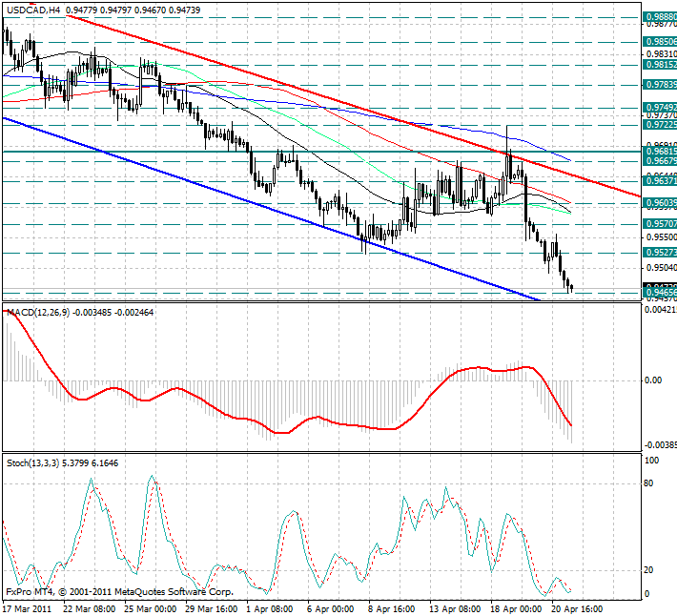The width and height of the screenshot is (677, 616).
Task: Click the Stochastic 80 level label
Action: (x=651, y=483)
